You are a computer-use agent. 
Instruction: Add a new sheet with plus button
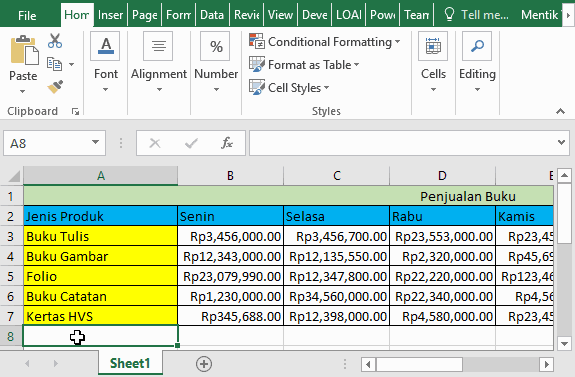click(204, 364)
